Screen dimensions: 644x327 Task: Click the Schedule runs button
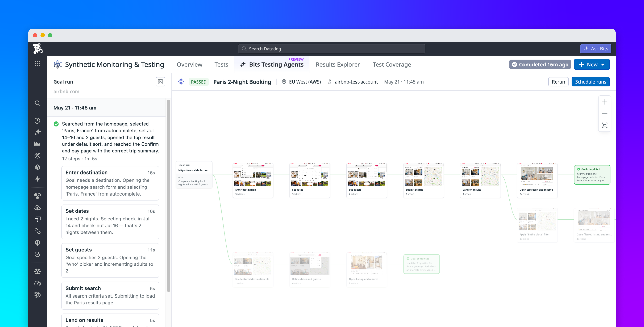[591, 82]
